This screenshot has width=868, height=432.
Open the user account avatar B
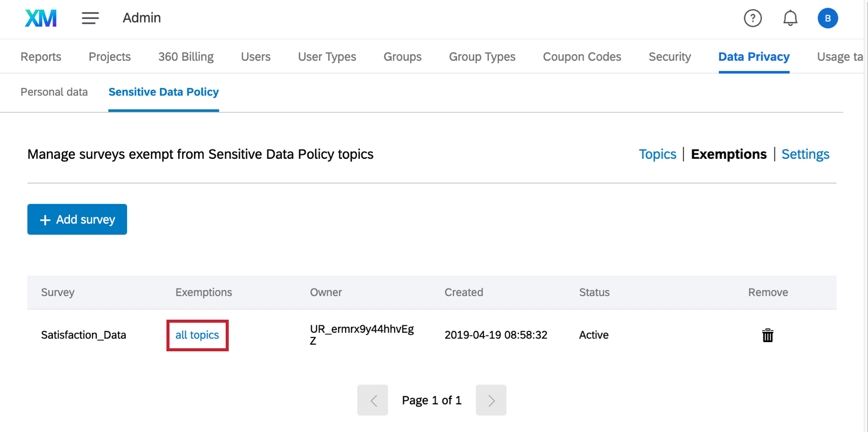click(828, 18)
